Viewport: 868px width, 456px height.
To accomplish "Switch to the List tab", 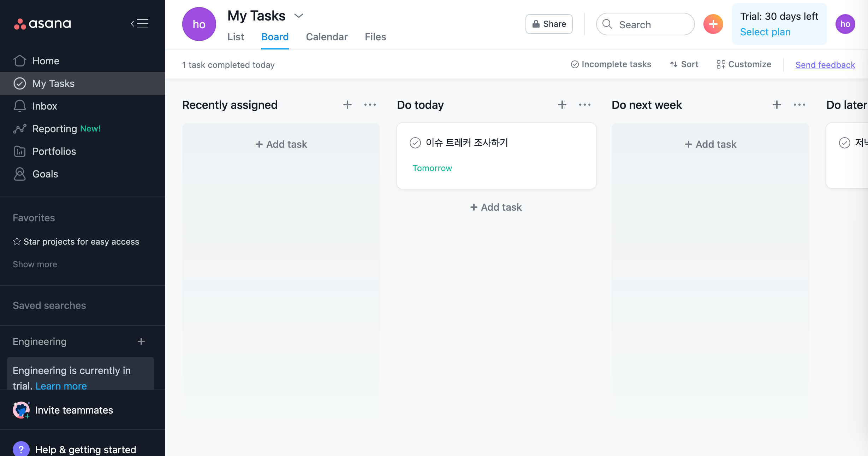I will [236, 37].
